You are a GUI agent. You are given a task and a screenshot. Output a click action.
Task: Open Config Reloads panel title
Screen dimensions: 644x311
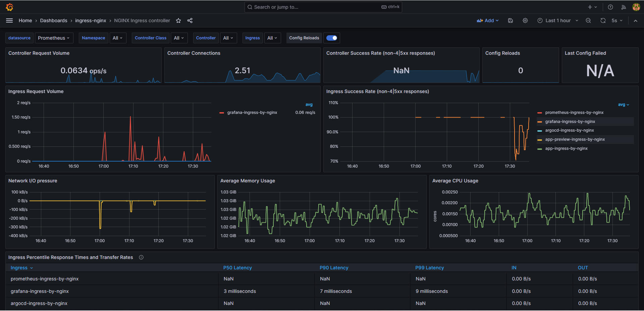502,53
